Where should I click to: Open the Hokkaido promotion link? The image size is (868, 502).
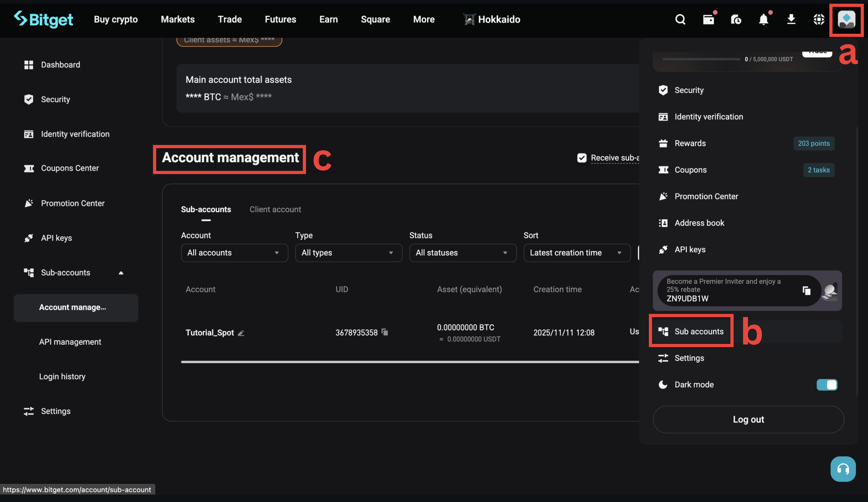491,19
